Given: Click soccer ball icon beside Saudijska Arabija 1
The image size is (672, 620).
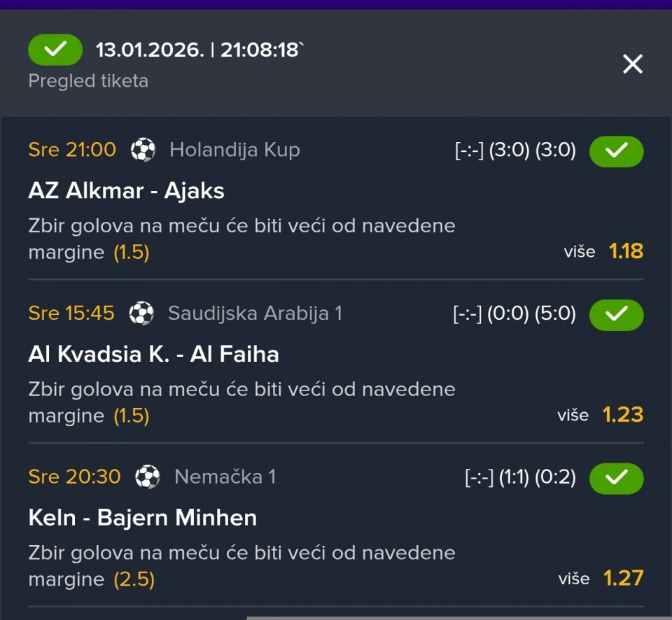Looking at the screenshot, I should 142,313.
